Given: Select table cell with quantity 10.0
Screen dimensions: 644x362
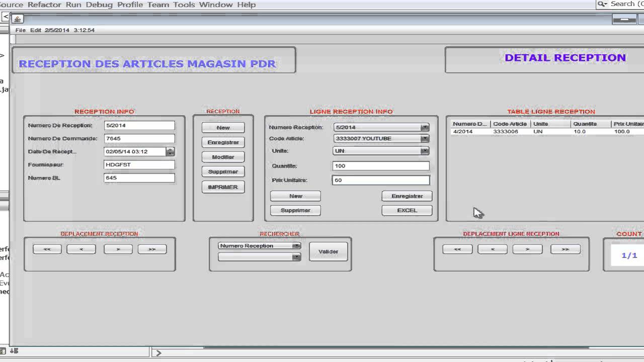Looking at the screenshot, I should [x=591, y=131].
